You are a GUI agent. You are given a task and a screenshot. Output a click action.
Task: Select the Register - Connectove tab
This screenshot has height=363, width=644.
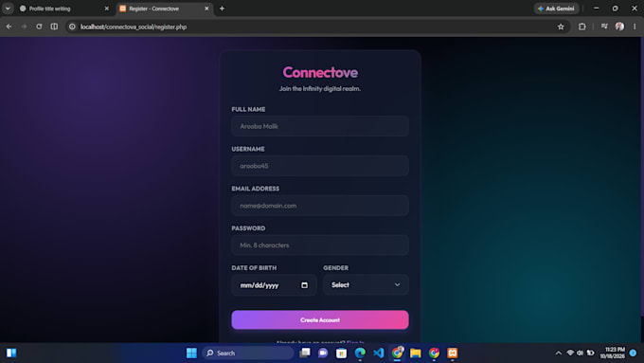[x=164, y=9]
